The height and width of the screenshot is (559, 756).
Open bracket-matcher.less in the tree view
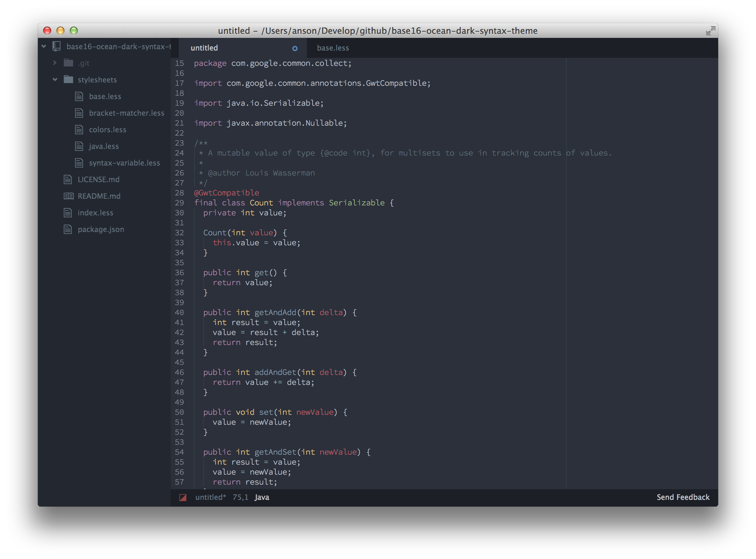(127, 113)
